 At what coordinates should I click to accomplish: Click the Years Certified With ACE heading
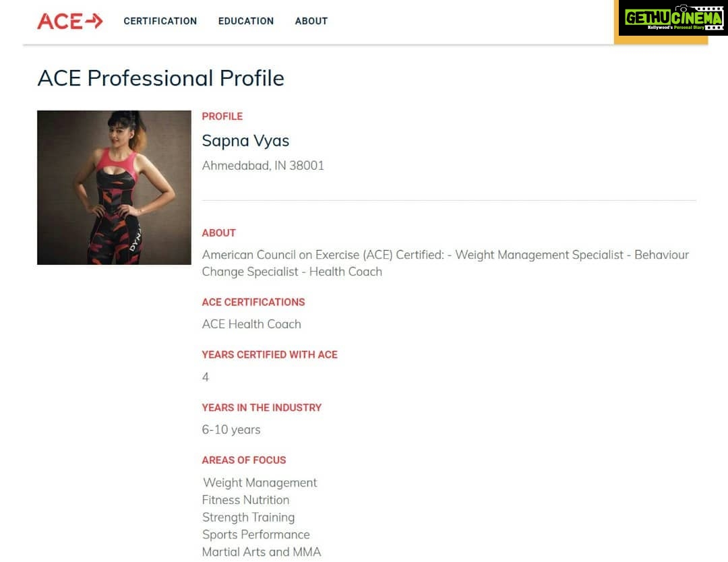[x=270, y=354]
